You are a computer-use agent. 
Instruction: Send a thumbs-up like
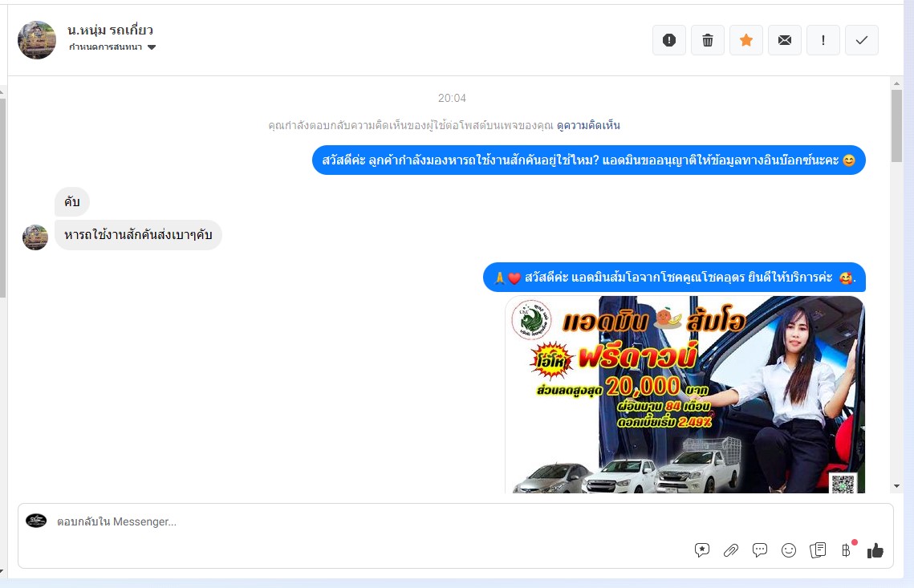(x=875, y=550)
